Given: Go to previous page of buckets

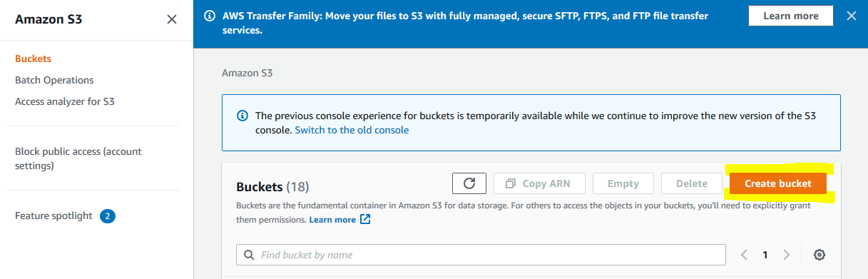Looking at the screenshot, I should pos(744,255).
